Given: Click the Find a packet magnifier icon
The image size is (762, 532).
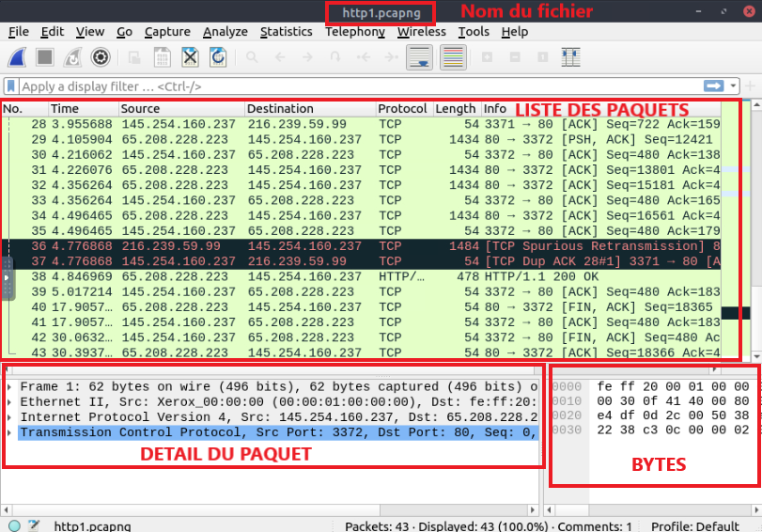Looking at the screenshot, I should pos(252,57).
